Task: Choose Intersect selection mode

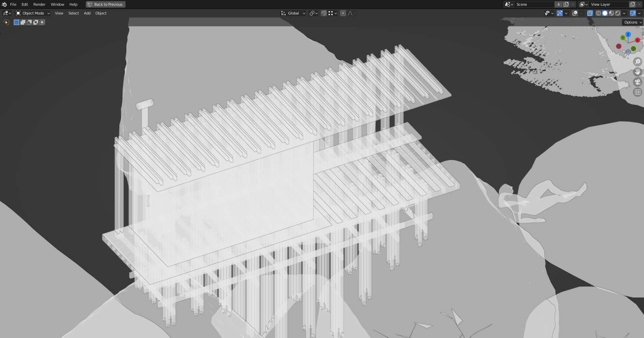Action: click(42, 22)
